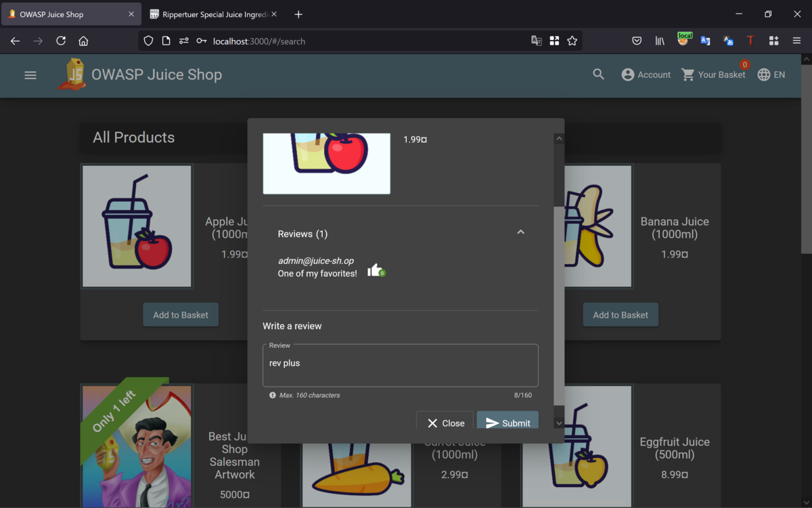This screenshot has height=508, width=812.
Task: Open the extensions overflow grid icon
Action: 773,41
